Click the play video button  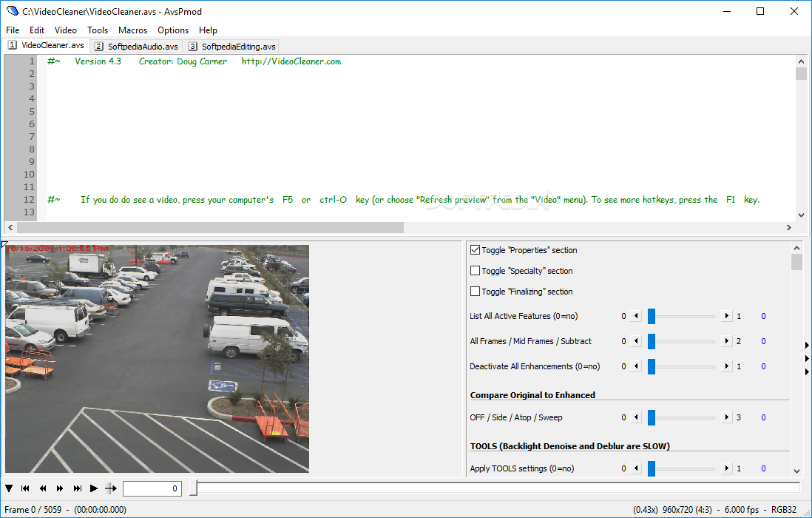coord(94,488)
